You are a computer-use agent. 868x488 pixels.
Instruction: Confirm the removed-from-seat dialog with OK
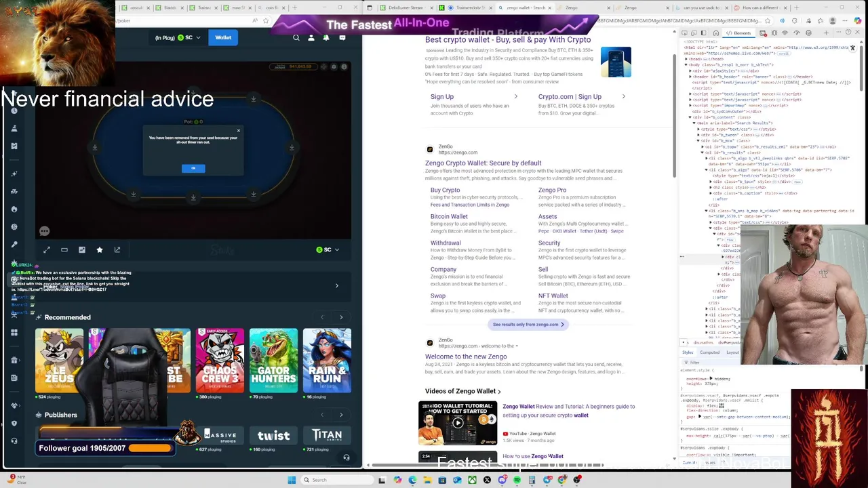pos(193,168)
